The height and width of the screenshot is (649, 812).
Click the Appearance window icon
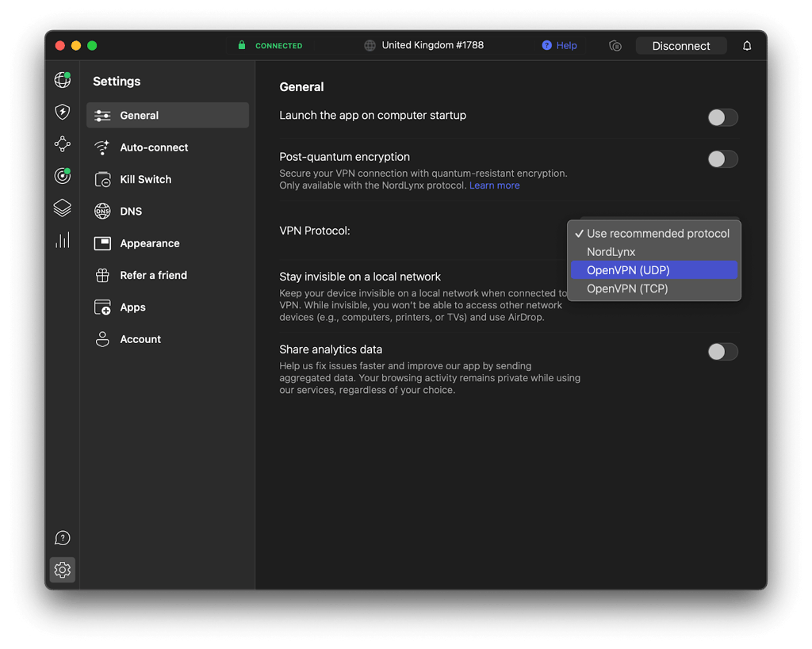[102, 243]
